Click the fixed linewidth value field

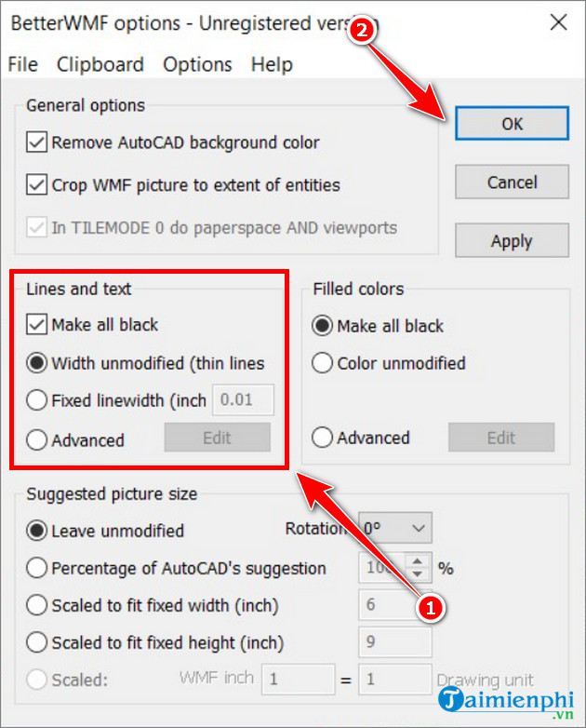[244, 401]
